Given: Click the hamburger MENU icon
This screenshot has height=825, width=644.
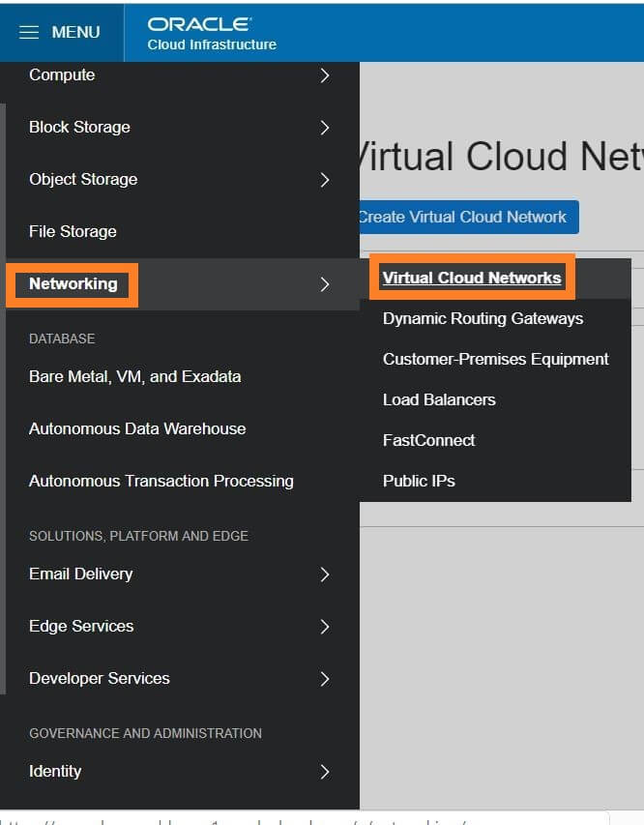Looking at the screenshot, I should point(29,33).
